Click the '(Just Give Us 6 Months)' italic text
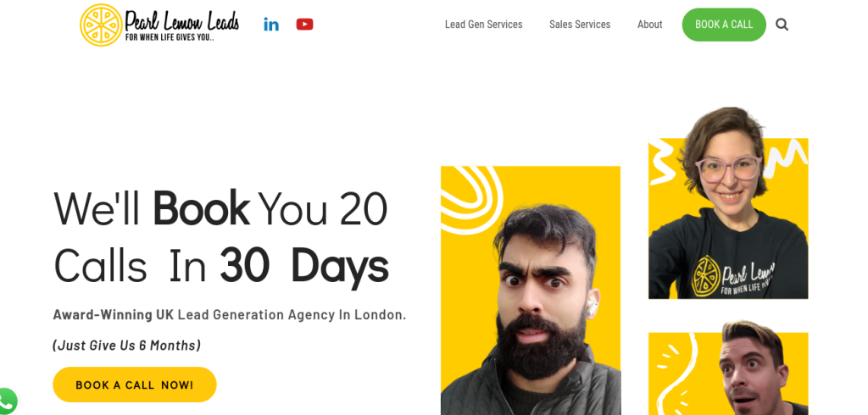The height and width of the screenshot is (415, 868). coord(127,346)
